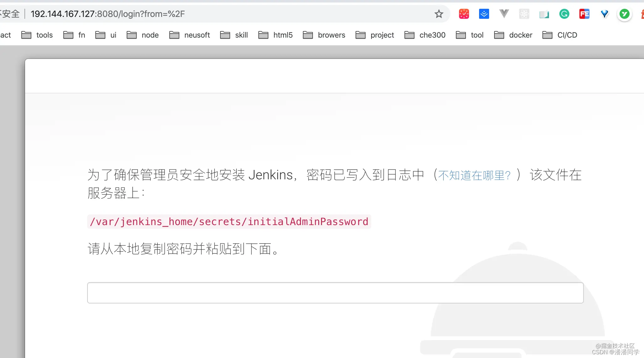Image resolution: width=644 pixels, height=358 pixels.
Task: Click the address bar URL 192.144.167.127:8080
Action: coord(108,14)
